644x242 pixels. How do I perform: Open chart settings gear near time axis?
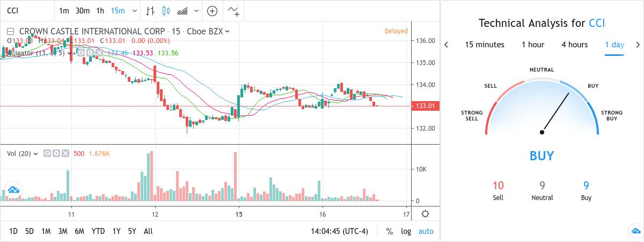tap(425, 214)
